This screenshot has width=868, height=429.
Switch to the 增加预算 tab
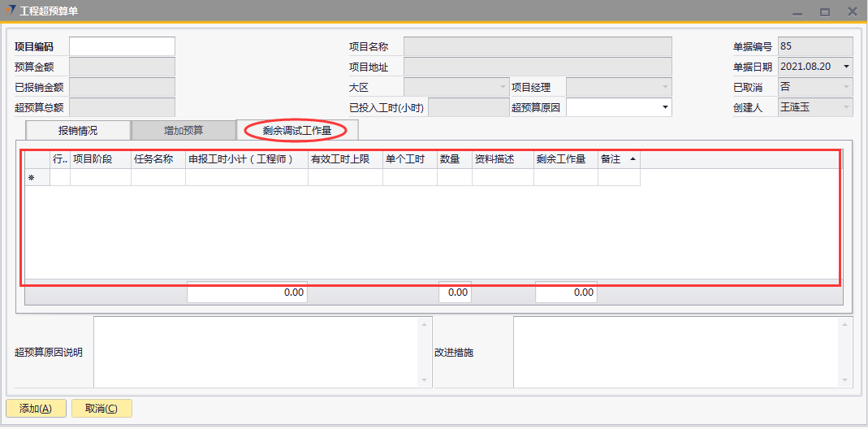coord(184,130)
